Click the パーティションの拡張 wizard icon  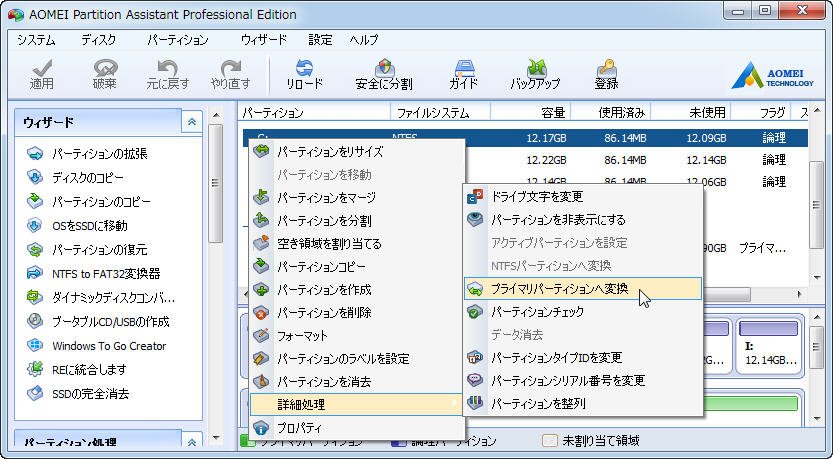tap(35, 154)
